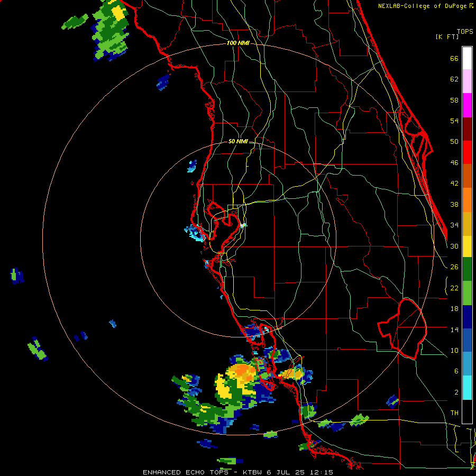
Task: Click the light green legend swatch
Action: (467, 293)
